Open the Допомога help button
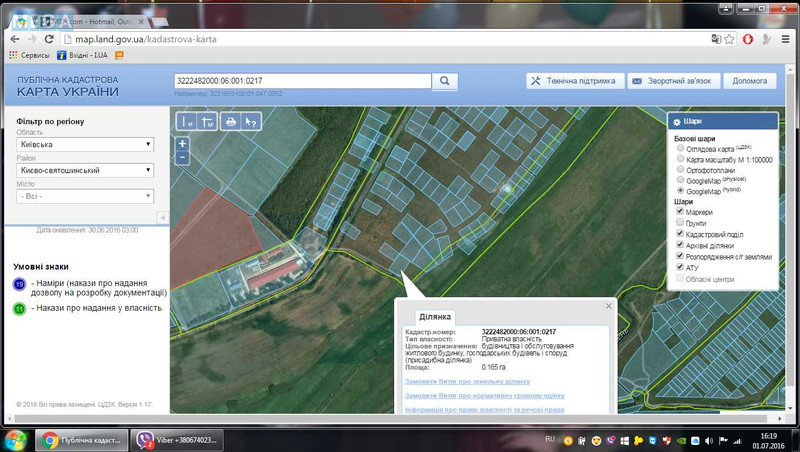This screenshot has width=800, height=452. pyautogui.click(x=749, y=81)
